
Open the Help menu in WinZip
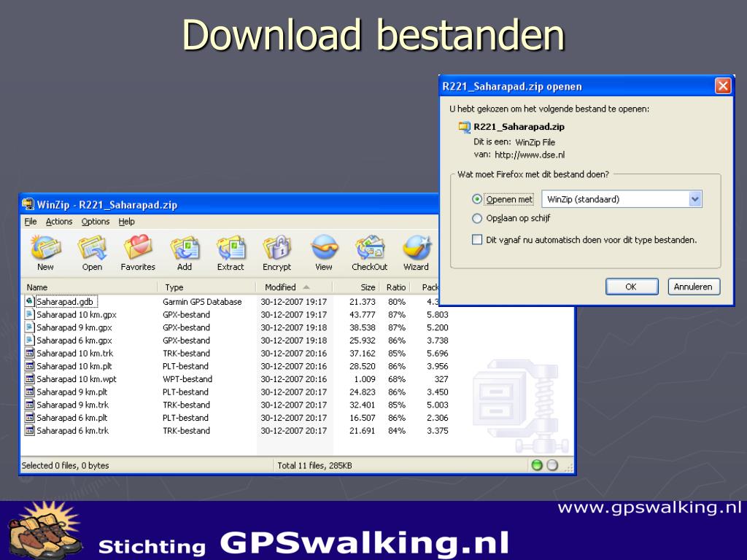pyautogui.click(x=127, y=222)
